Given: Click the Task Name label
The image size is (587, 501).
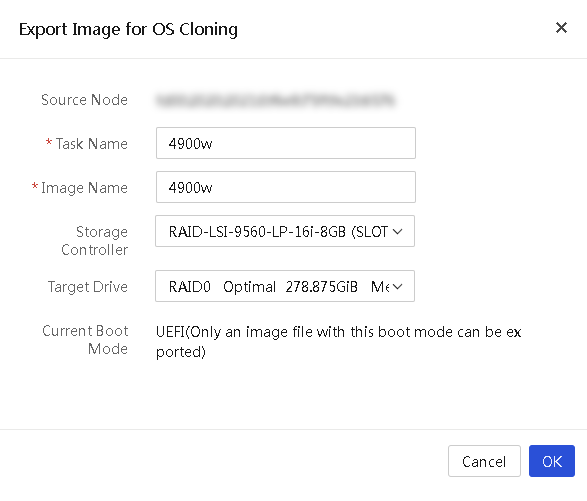Looking at the screenshot, I should coord(92,144).
